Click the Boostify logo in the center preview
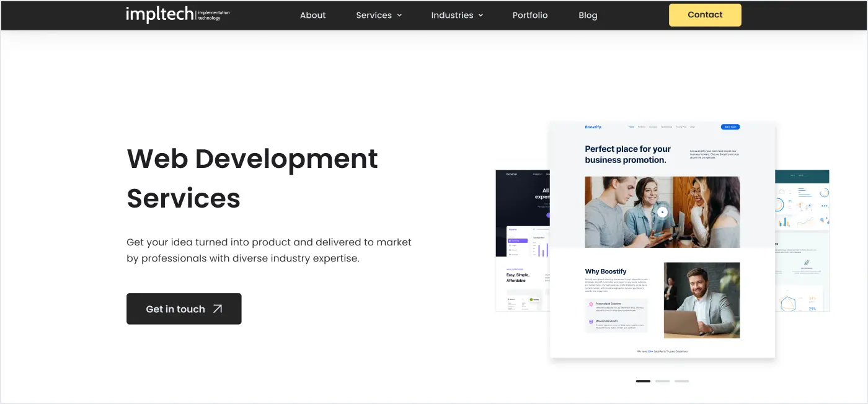This screenshot has height=404, width=868. tap(593, 127)
